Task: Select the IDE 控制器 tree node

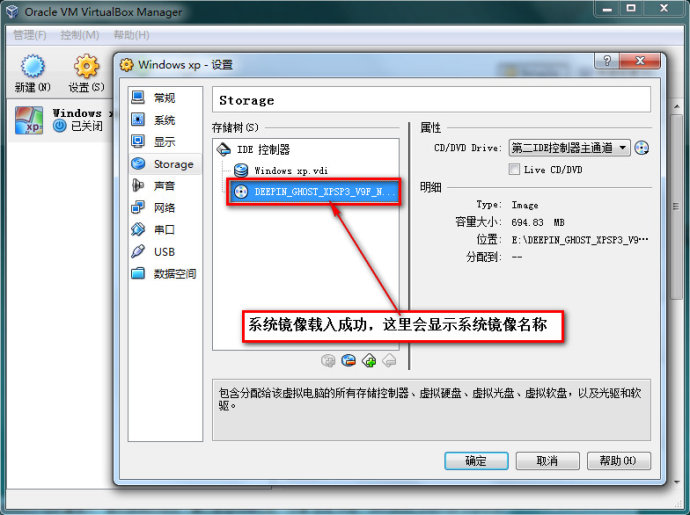Action: tap(263, 150)
